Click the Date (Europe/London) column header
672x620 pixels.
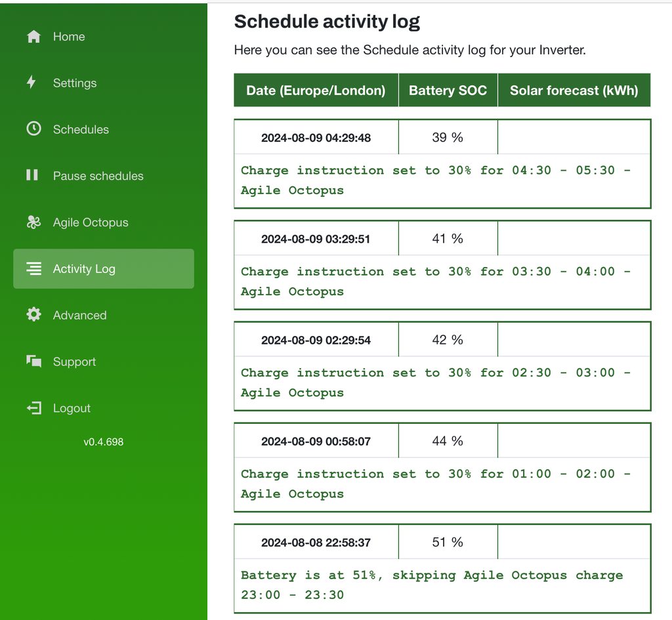pos(316,91)
